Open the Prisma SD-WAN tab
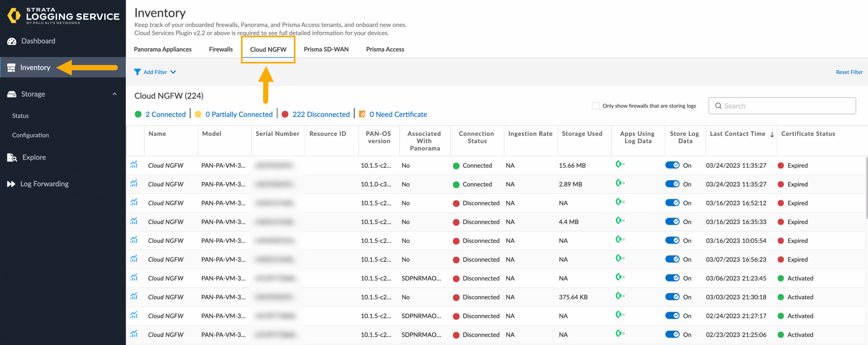The width and height of the screenshot is (868, 345). click(326, 49)
